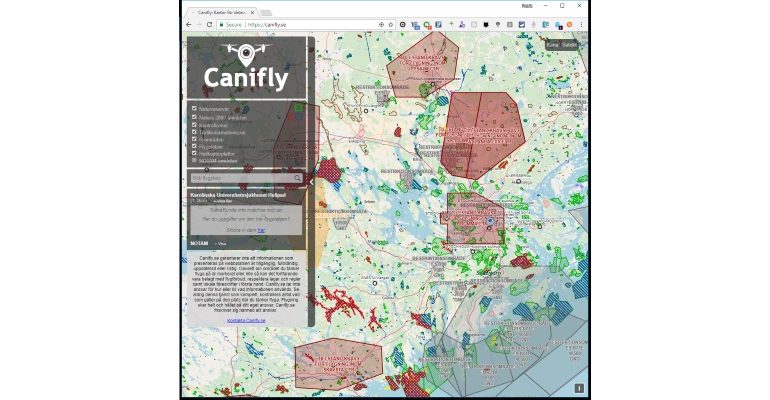Go back with the browser back arrow
Screen dimensions: 770x400
189,25
